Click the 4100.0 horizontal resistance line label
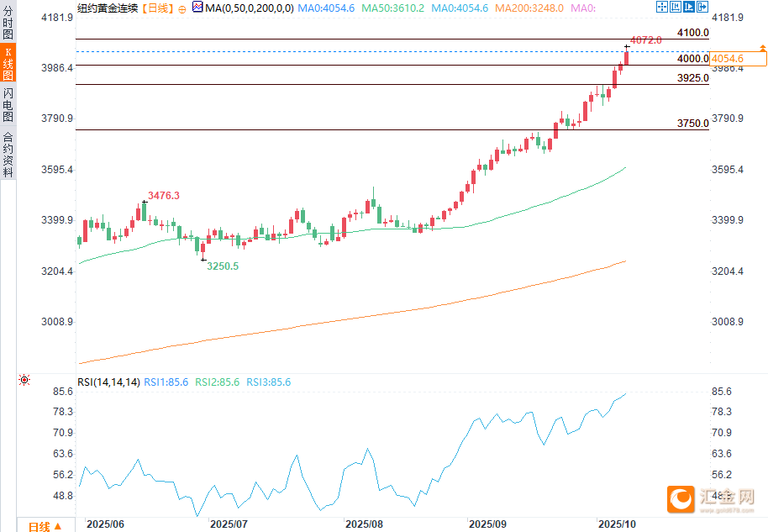Screen dimensions: 768x532 pyautogui.click(x=692, y=33)
